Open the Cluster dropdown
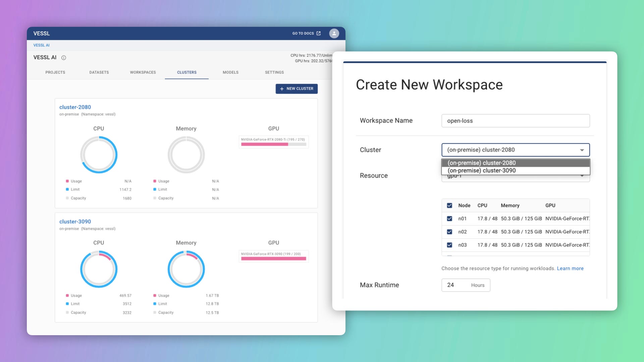Viewport: 644px width, 362px height. point(516,150)
